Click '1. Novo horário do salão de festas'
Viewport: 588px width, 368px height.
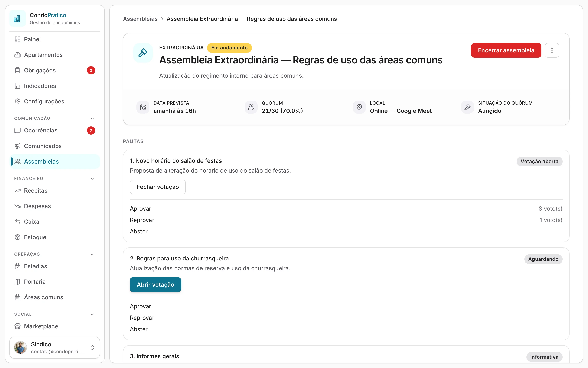point(176,161)
